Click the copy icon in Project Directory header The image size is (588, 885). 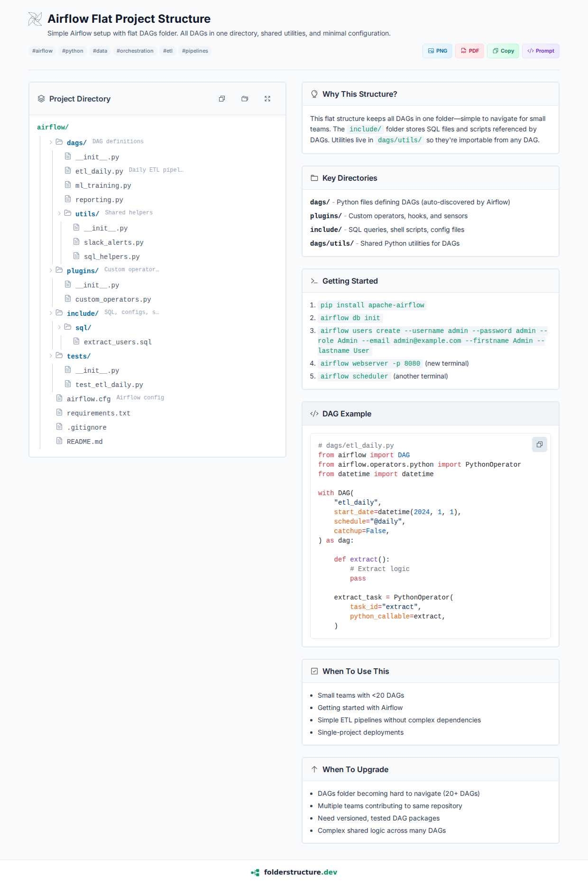tap(222, 99)
